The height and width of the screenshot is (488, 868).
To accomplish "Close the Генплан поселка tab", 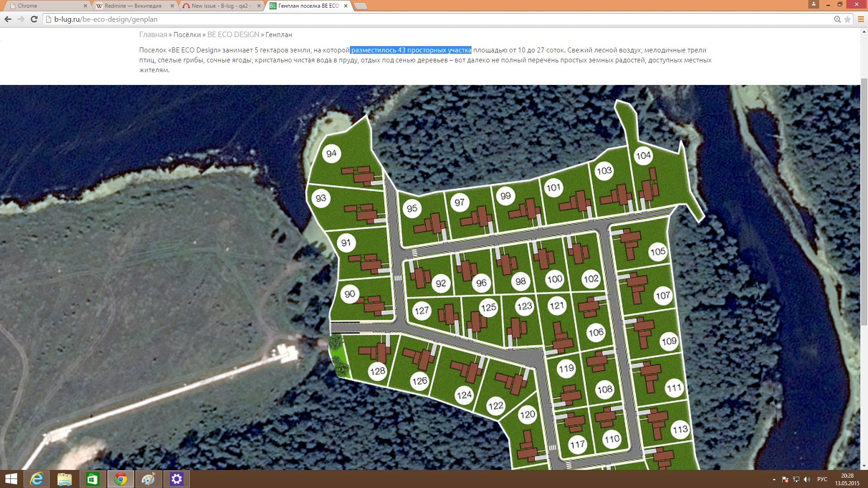I will 346,6.
